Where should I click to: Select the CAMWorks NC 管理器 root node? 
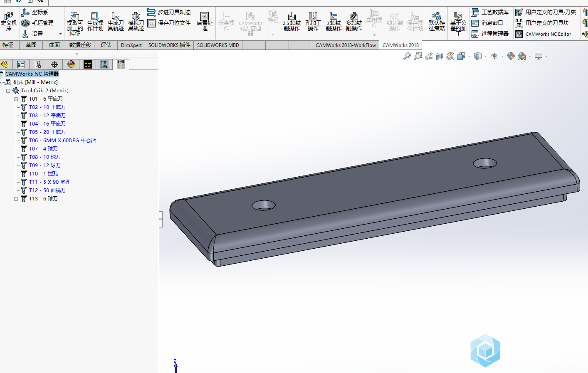click(32, 74)
